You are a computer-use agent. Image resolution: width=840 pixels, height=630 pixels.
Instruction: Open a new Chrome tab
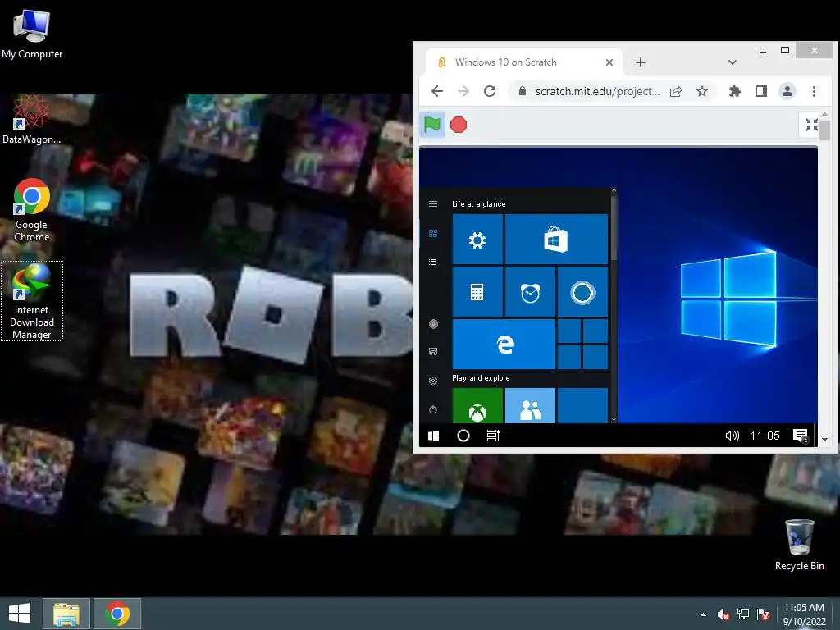pos(640,62)
